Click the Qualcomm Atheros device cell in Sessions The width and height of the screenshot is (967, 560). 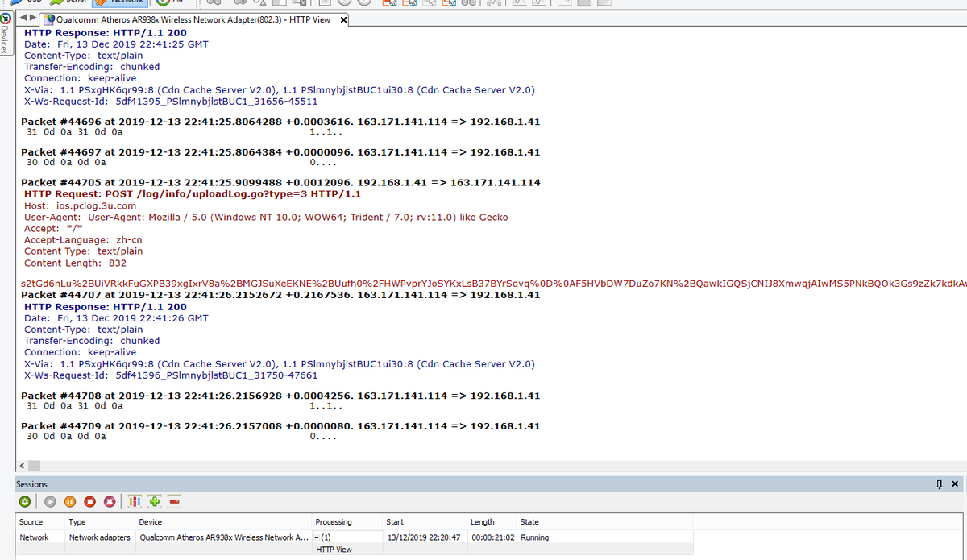click(223, 537)
